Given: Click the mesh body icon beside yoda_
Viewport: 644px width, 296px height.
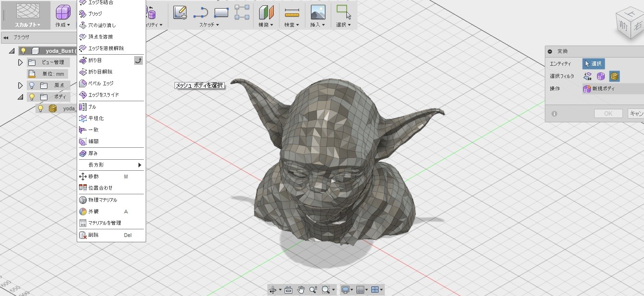Looking at the screenshot, I should click(x=53, y=108).
